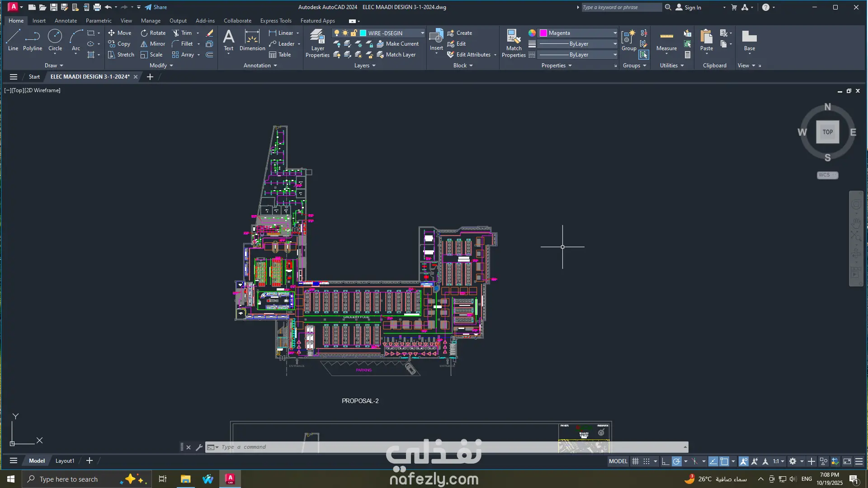Screen dimensions: 868x488
Task: Open the Magenta color dropdown
Action: point(615,33)
